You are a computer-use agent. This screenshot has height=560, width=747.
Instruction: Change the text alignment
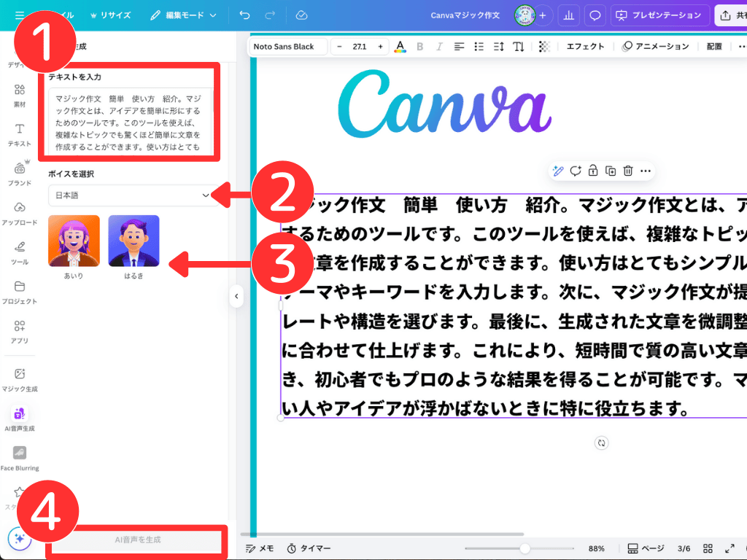[x=460, y=46]
